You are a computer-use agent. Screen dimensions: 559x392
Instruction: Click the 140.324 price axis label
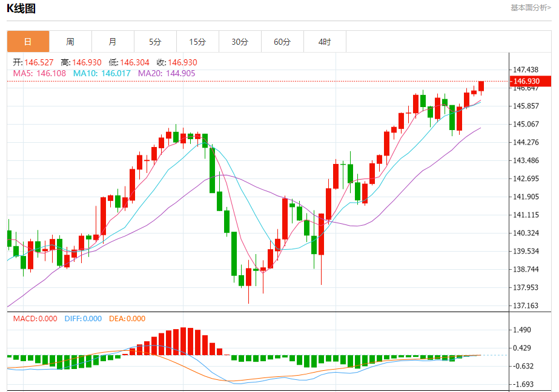tap(526, 234)
